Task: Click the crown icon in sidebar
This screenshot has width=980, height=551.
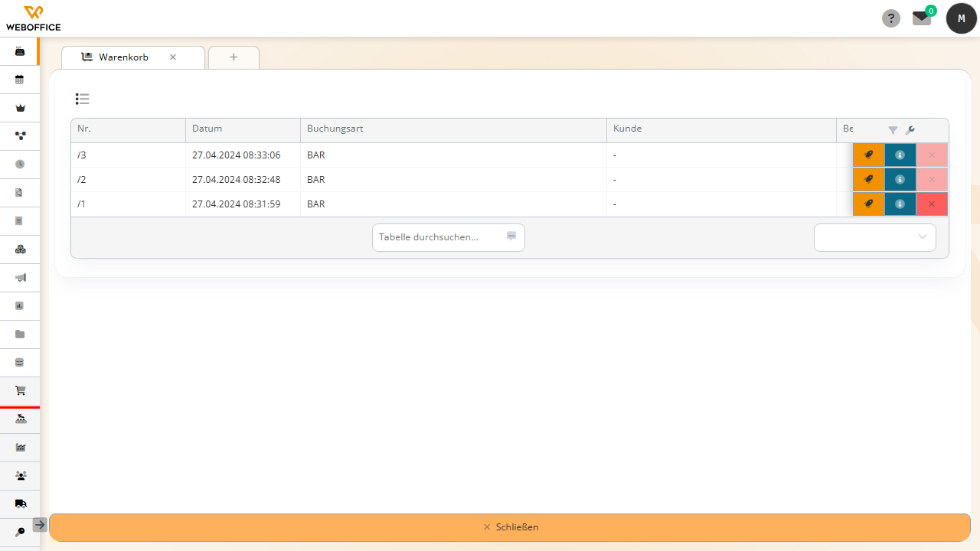Action: click(x=20, y=108)
